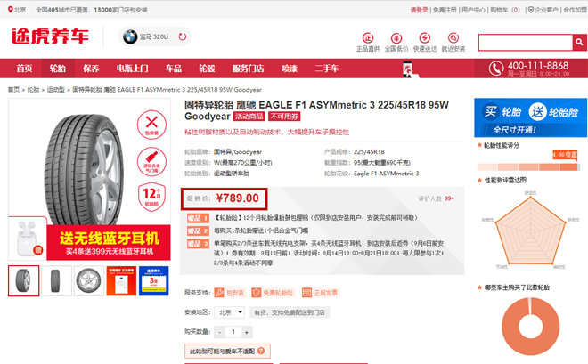Open the 保养 navigation tab
The height and width of the screenshot is (364, 588).
coord(91,69)
